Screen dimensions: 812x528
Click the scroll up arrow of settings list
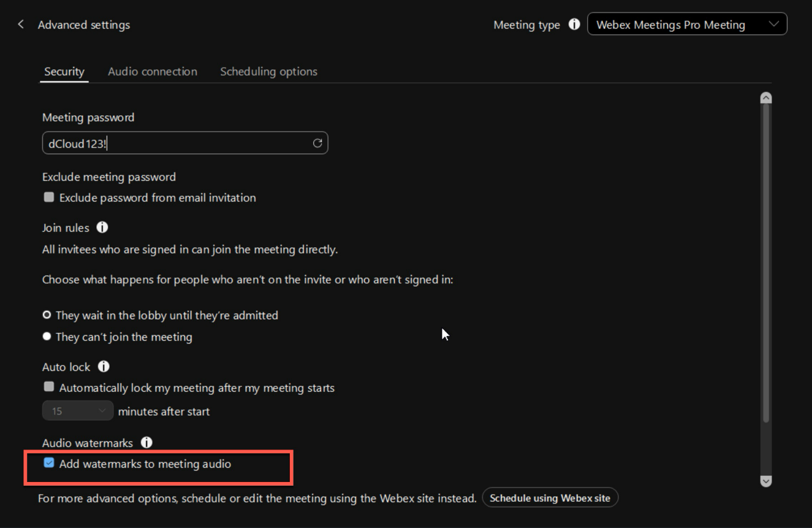765,98
